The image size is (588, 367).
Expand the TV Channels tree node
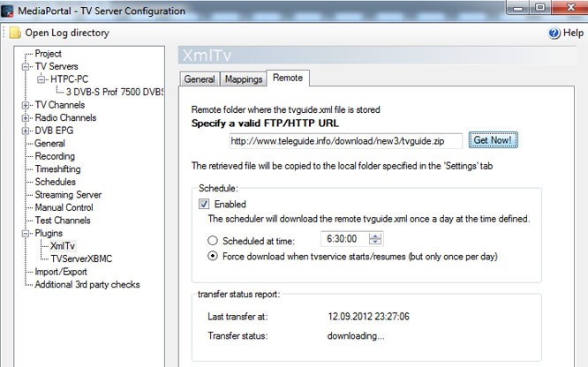point(26,105)
